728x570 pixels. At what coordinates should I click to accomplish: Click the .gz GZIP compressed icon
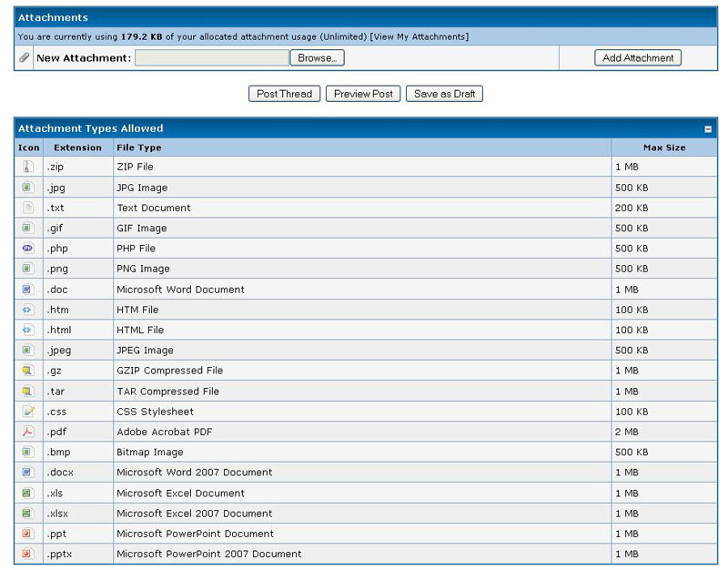pyautogui.click(x=28, y=371)
